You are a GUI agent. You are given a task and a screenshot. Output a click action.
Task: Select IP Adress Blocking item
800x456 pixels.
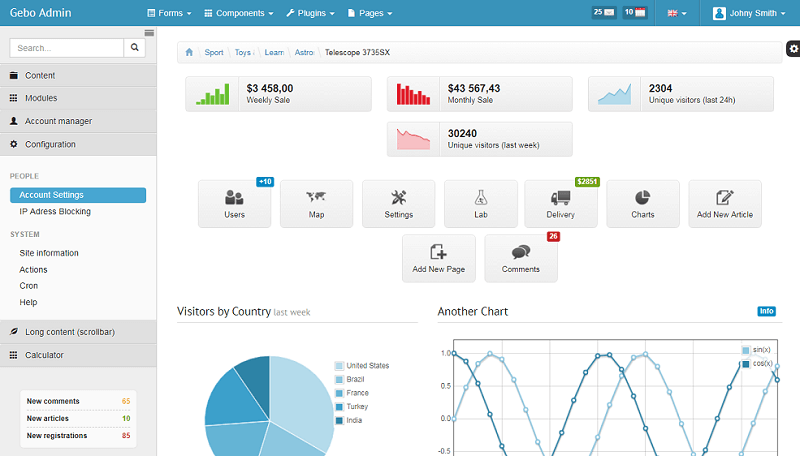click(55, 211)
